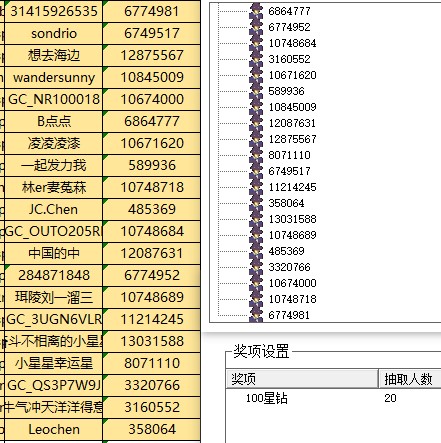Click spreadsheet cell 6749517
Viewport: 441px width, 443px height.
tap(152, 33)
